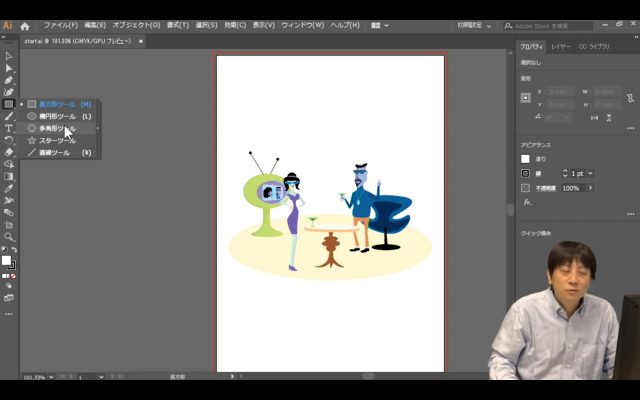Click the reference point locator grid
Screen dimensions: 640x400
click(526, 98)
